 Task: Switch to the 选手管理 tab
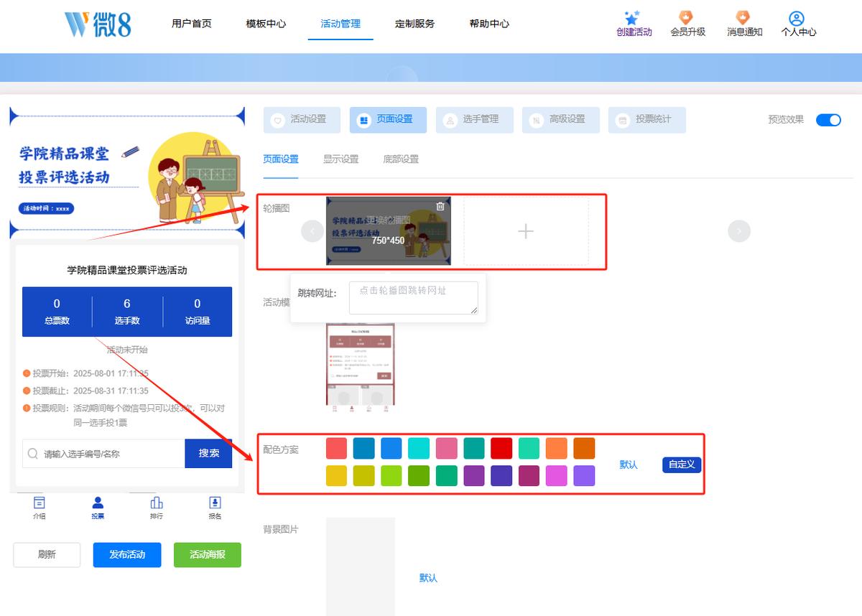474,120
